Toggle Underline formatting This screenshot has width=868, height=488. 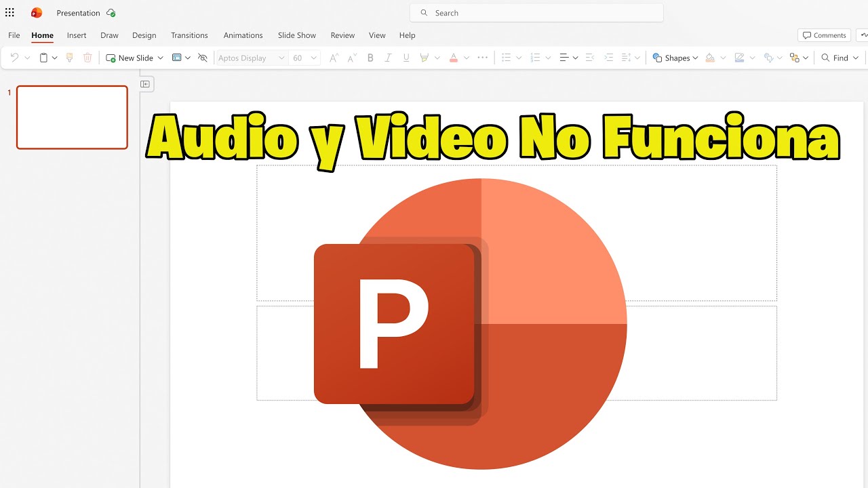pos(406,58)
